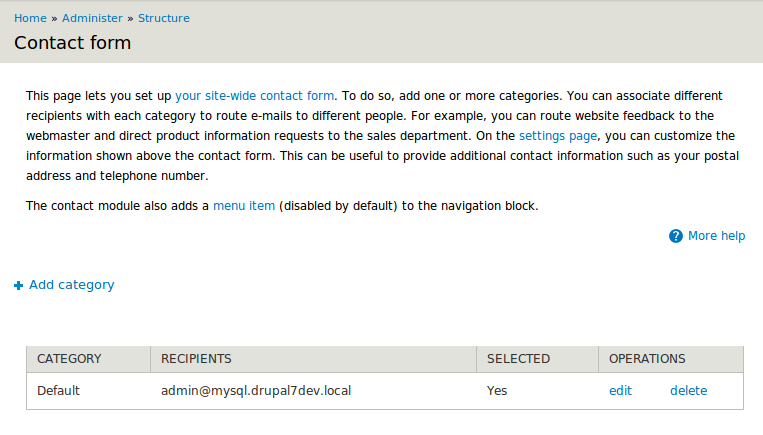Screen dimensions: 763x435
Task: Click the Operations column header
Action: click(647, 359)
